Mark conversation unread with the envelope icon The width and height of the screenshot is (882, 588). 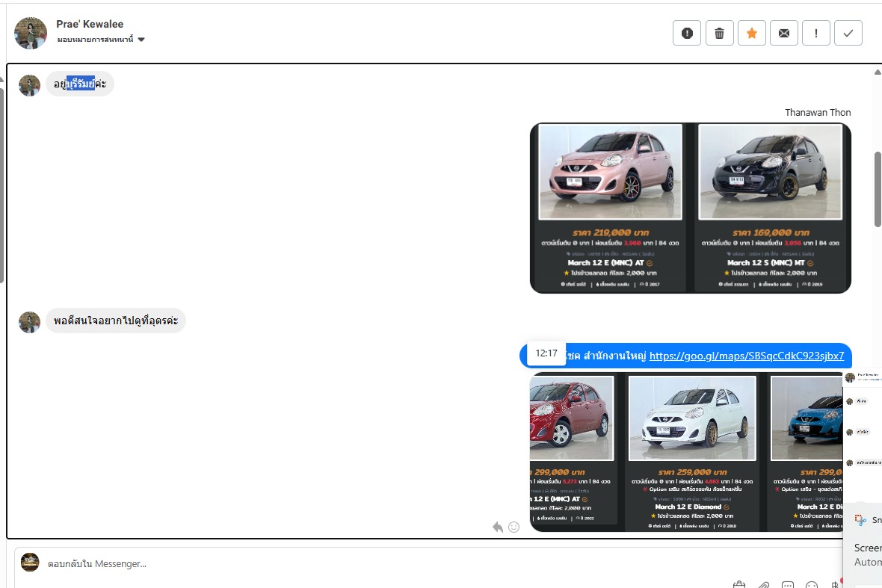(x=783, y=33)
